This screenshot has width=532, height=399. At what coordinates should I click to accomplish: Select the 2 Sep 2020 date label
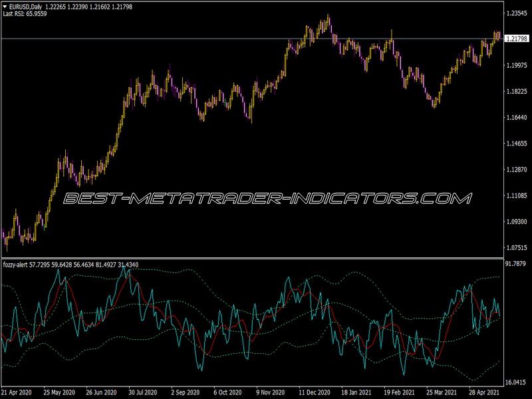point(185,392)
